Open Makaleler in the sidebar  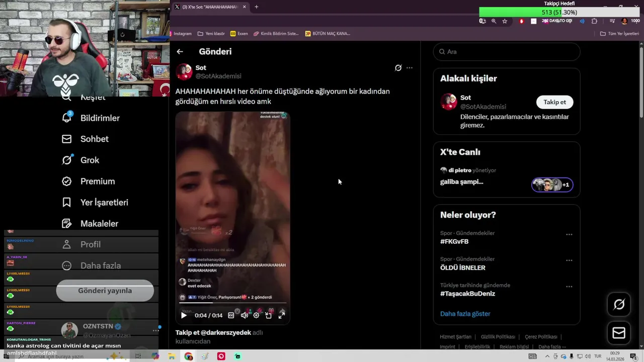(x=99, y=223)
